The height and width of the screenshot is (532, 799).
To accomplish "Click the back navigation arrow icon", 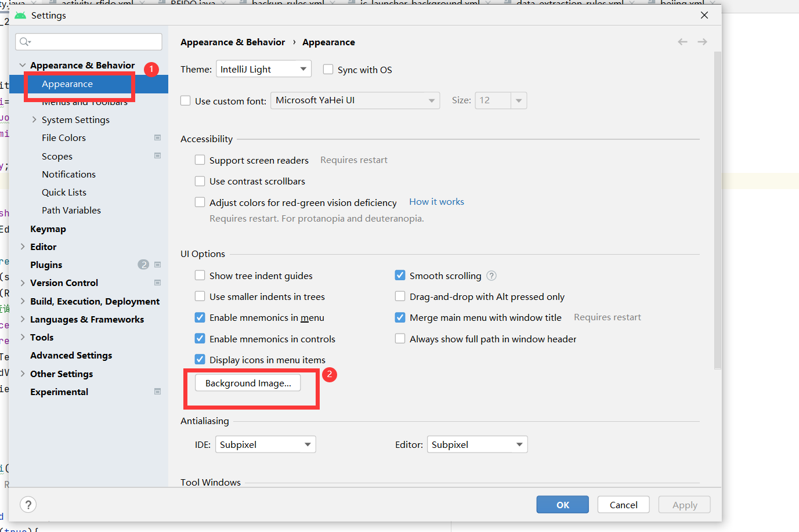I will [682, 42].
